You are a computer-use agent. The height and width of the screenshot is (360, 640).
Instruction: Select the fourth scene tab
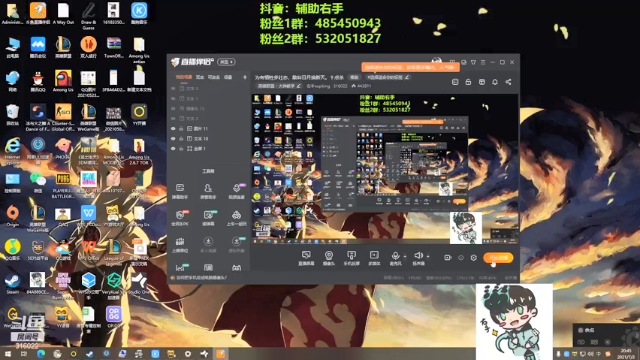pos(228,77)
